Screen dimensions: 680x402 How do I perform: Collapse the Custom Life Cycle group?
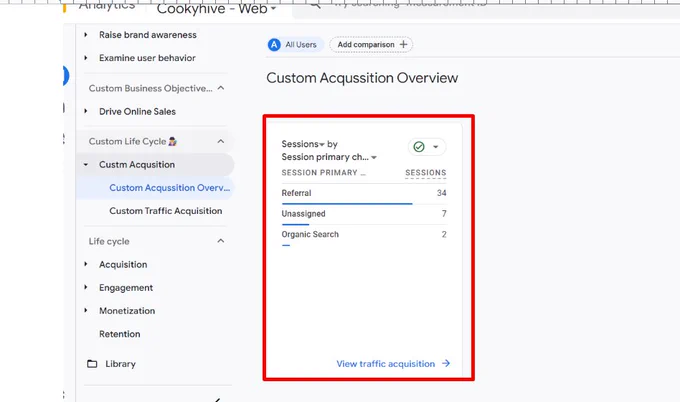[x=221, y=141]
